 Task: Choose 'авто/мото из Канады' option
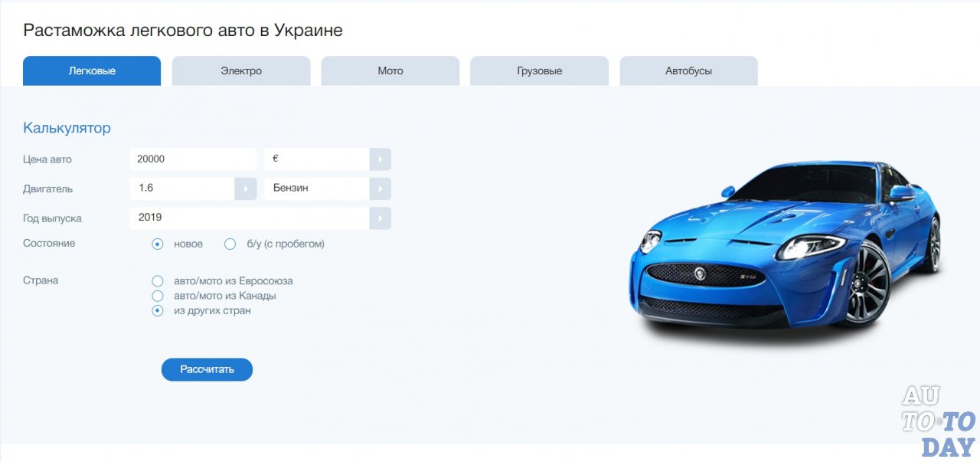click(x=158, y=296)
